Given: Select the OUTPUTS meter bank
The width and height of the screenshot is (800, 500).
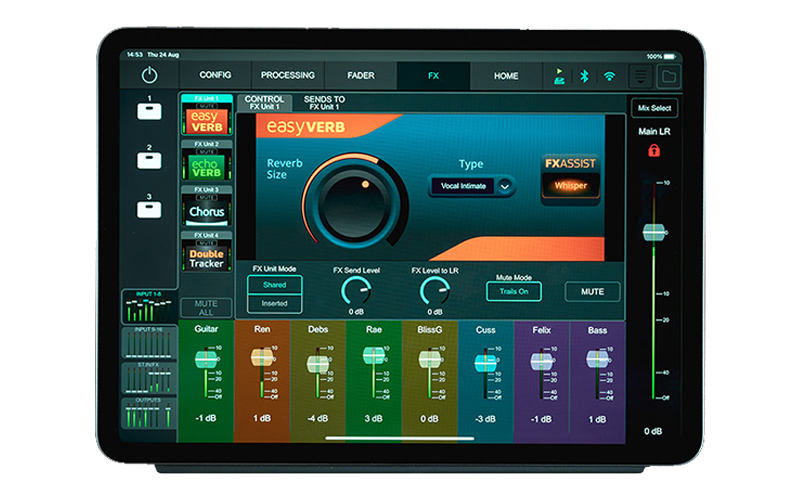Looking at the screenshot, I should click(149, 413).
